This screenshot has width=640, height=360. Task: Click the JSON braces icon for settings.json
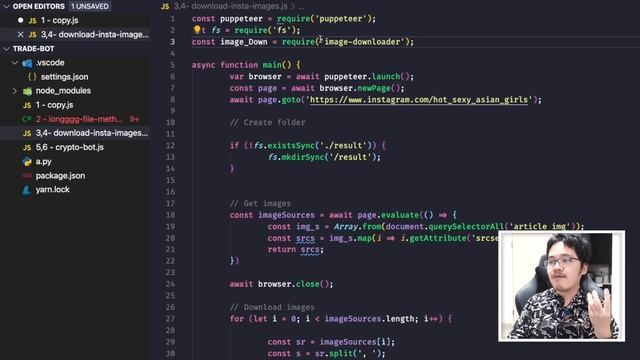click(32, 77)
